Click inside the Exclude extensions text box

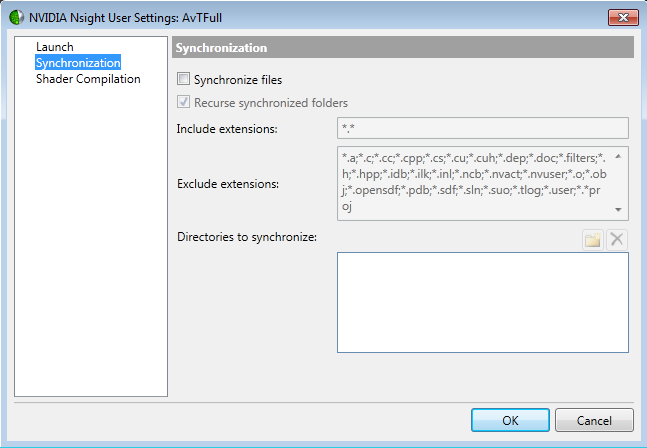click(x=475, y=183)
